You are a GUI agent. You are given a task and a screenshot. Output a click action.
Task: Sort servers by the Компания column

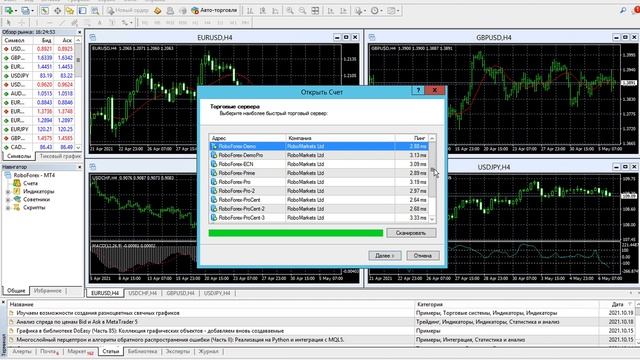coord(340,138)
